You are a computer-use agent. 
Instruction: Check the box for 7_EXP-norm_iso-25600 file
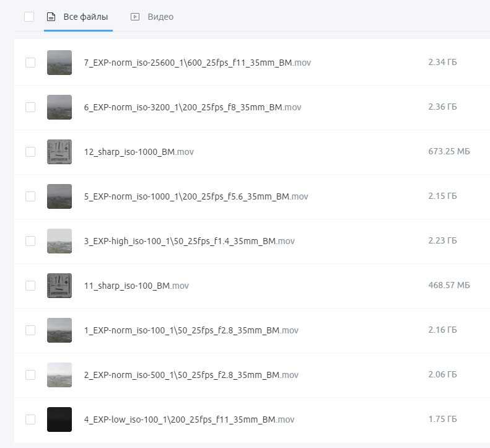point(30,63)
